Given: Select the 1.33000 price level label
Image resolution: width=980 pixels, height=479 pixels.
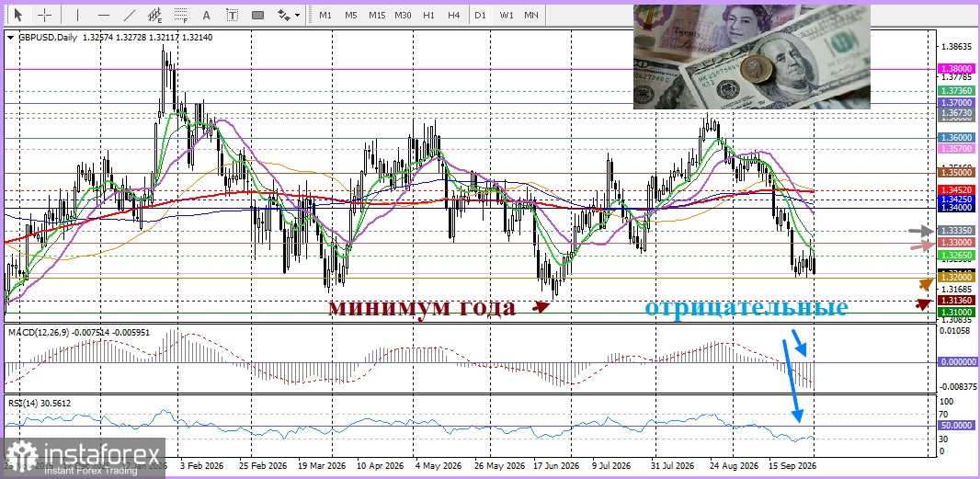Looking at the screenshot, I should pos(957,242).
